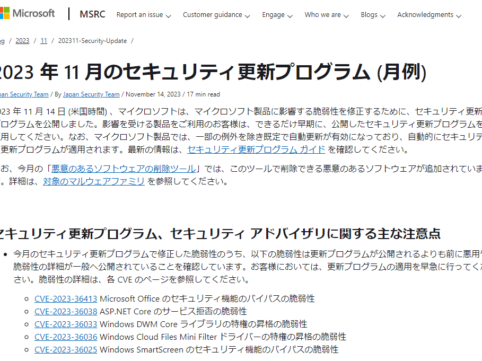Open the CVE-2023-36025 link
The image size is (482, 361).
(x=66, y=349)
